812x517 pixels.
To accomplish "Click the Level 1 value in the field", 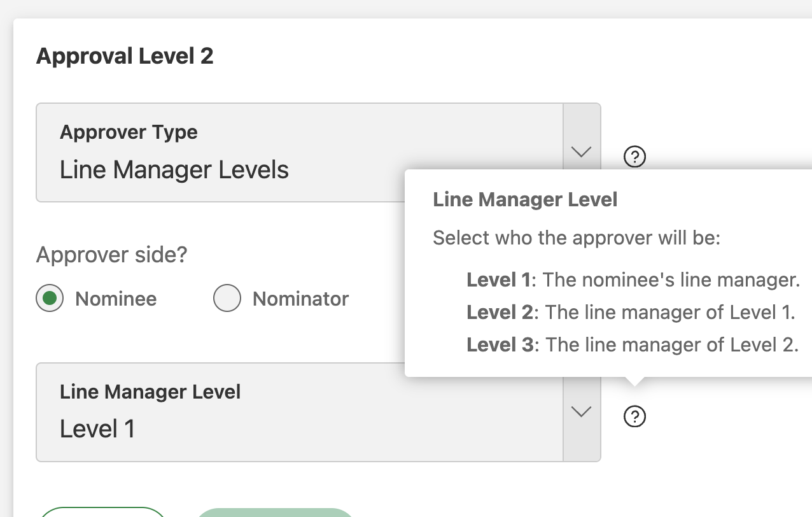I will tap(97, 428).
